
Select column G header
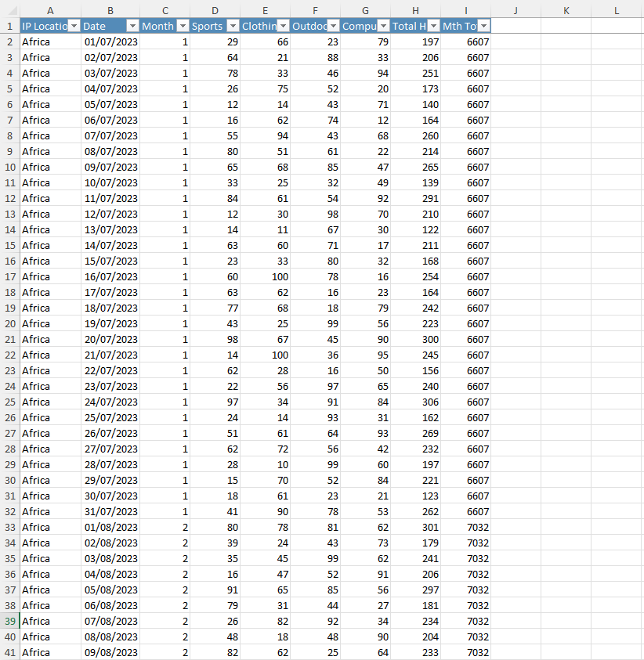click(x=365, y=10)
